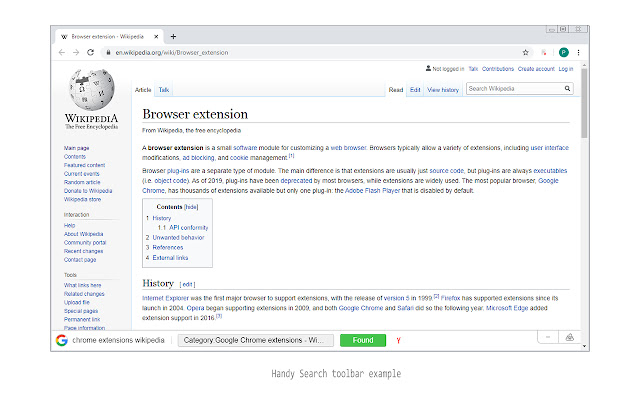This screenshot has width=640, height=400.
Task: Click the Talk link next to Not logged in
Action: [x=473, y=69]
